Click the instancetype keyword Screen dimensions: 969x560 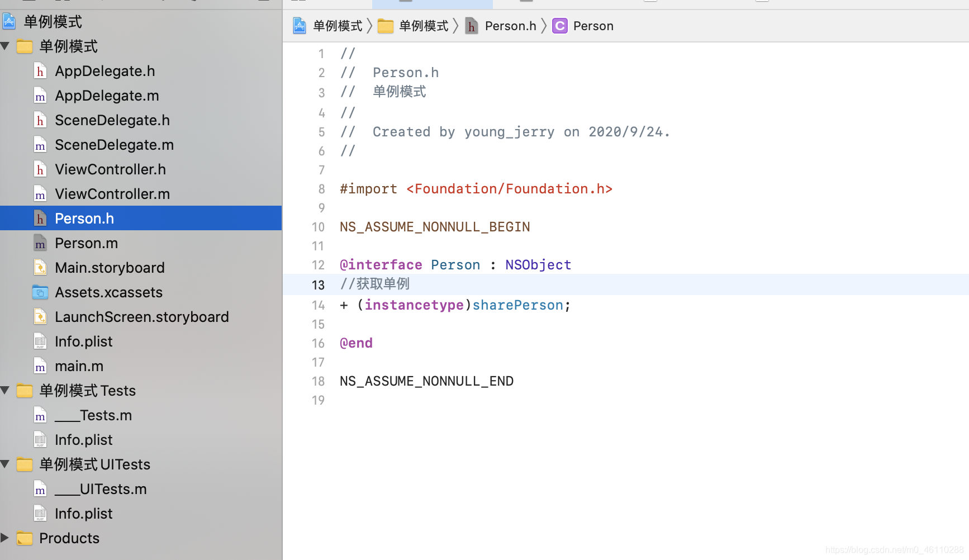(414, 305)
